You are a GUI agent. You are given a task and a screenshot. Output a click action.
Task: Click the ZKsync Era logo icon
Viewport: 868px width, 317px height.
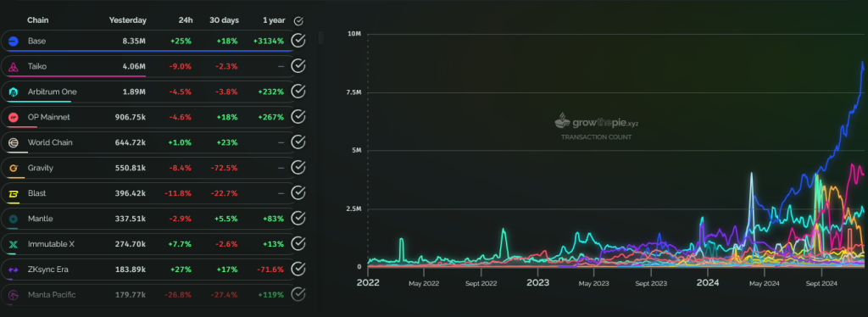click(x=14, y=270)
